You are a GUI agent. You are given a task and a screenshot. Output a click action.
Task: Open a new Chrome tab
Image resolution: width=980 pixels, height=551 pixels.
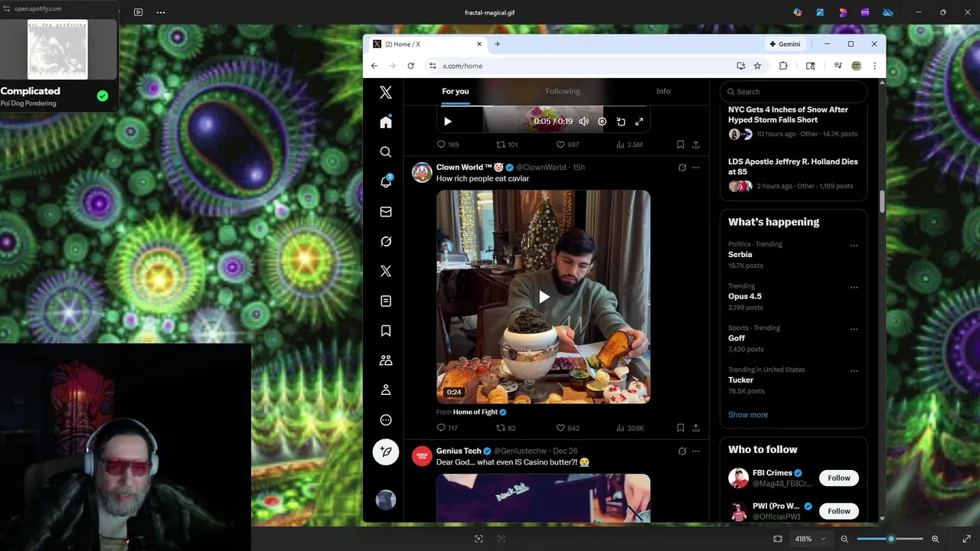[498, 44]
